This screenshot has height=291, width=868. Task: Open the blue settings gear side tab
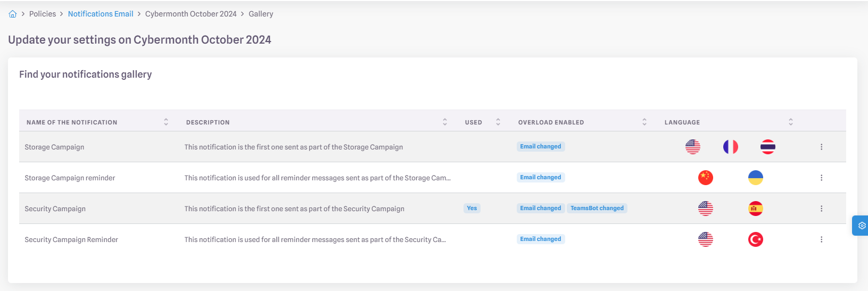861,226
